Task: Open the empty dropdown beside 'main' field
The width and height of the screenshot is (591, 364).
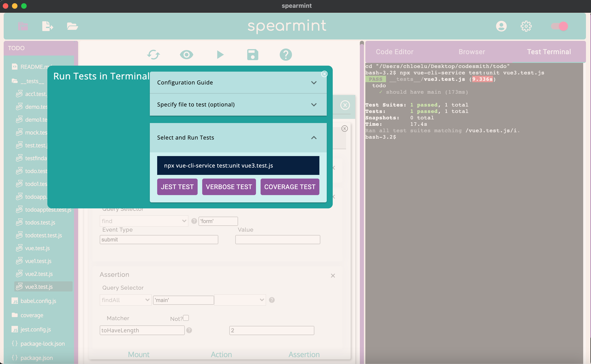Action: (x=240, y=300)
